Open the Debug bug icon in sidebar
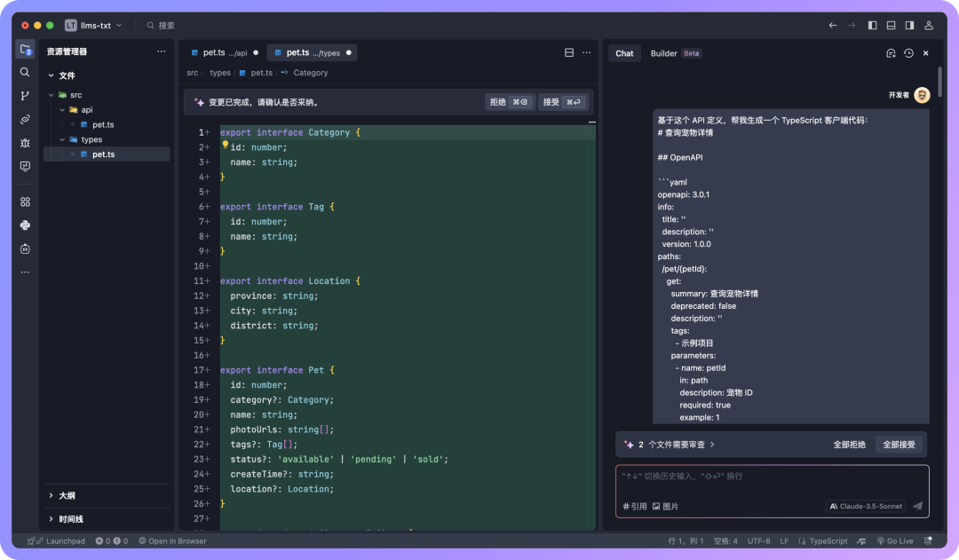Image resolution: width=959 pixels, height=560 pixels. [25, 142]
